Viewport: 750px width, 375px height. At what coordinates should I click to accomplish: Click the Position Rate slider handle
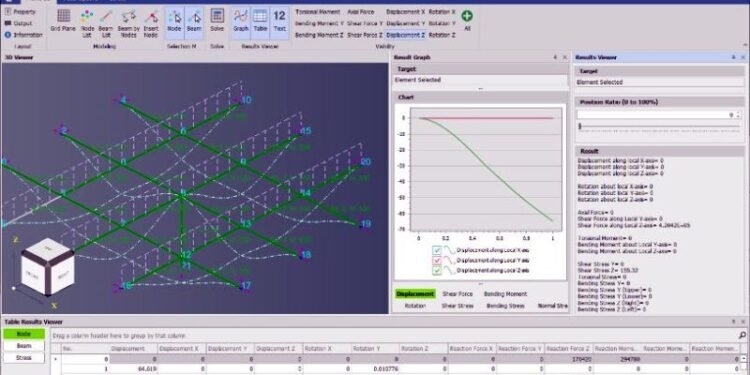[x=580, y=126]
